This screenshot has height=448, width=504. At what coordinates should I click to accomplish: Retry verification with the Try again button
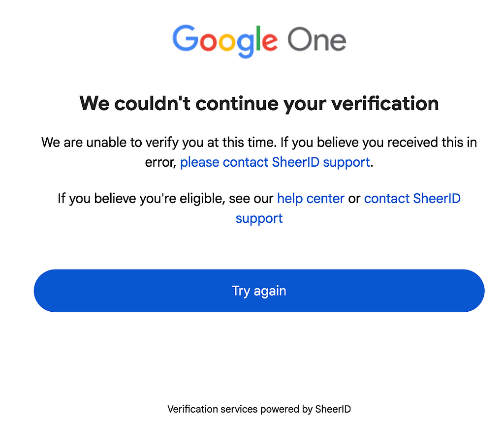[259, 291]
